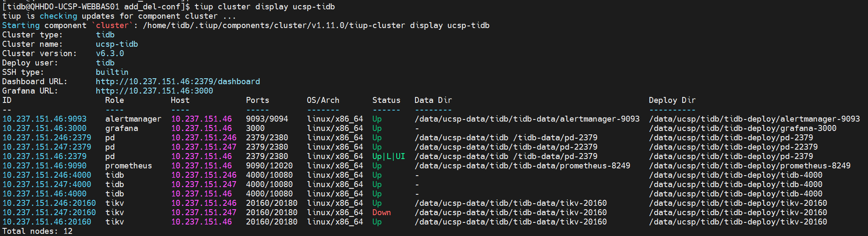This screenshot has width=868, height=236.
Task: Click the Total nodes: 12 line
Action: [37, 231]
